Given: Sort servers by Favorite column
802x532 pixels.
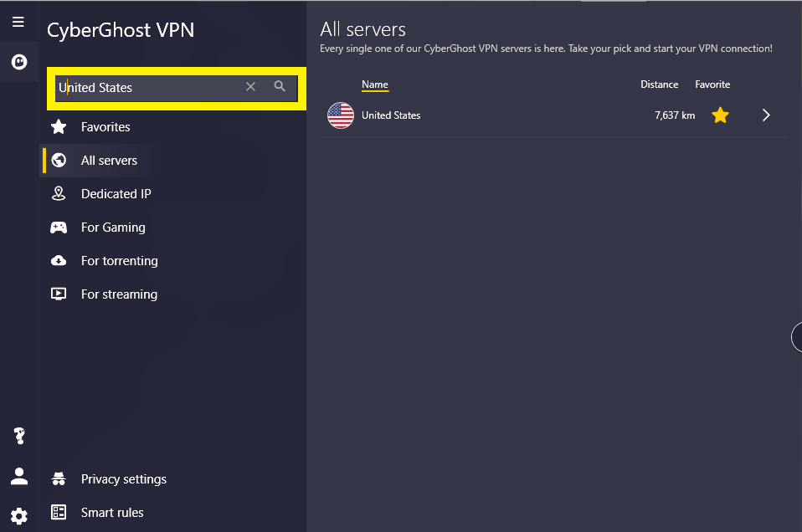Looking at the screenshot, I should coord(712,84).
